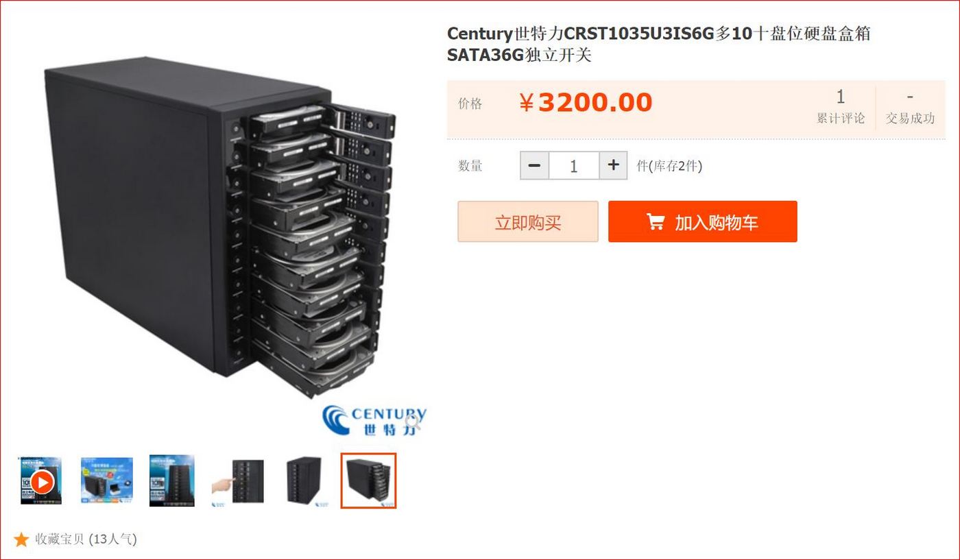
Task: Select the closed enclosure thumbnail
Action: click(303, 481)
